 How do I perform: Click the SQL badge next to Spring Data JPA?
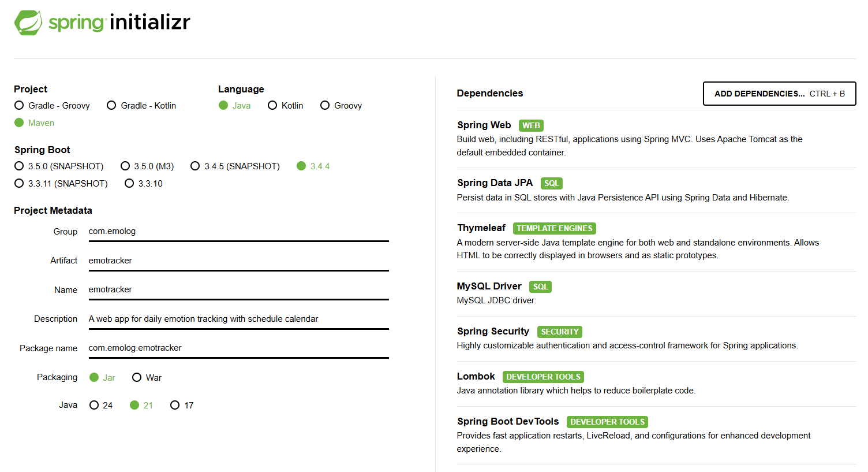coord(552,183)
